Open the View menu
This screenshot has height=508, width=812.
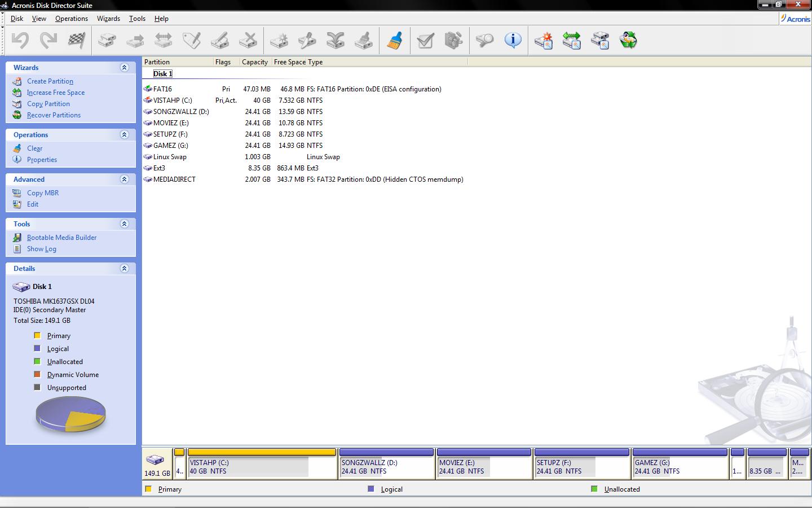pyautogui.click(x=39, y=19)
